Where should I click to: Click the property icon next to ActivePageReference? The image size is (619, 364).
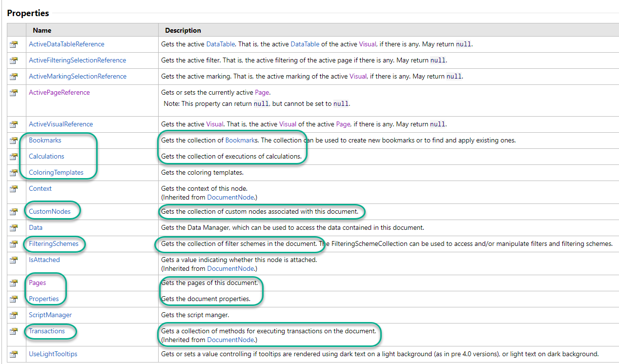click(x=14, y=93)
